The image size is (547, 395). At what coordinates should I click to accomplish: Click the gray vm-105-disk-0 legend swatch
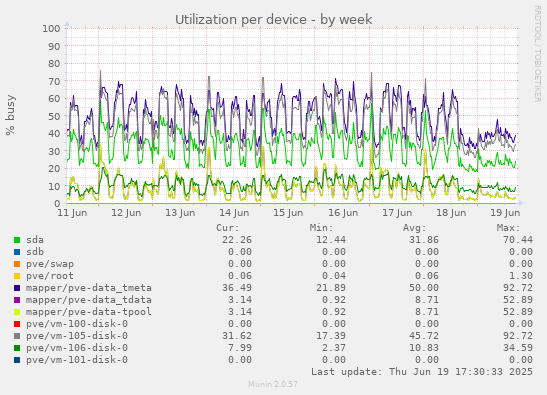tap(17, 336)
